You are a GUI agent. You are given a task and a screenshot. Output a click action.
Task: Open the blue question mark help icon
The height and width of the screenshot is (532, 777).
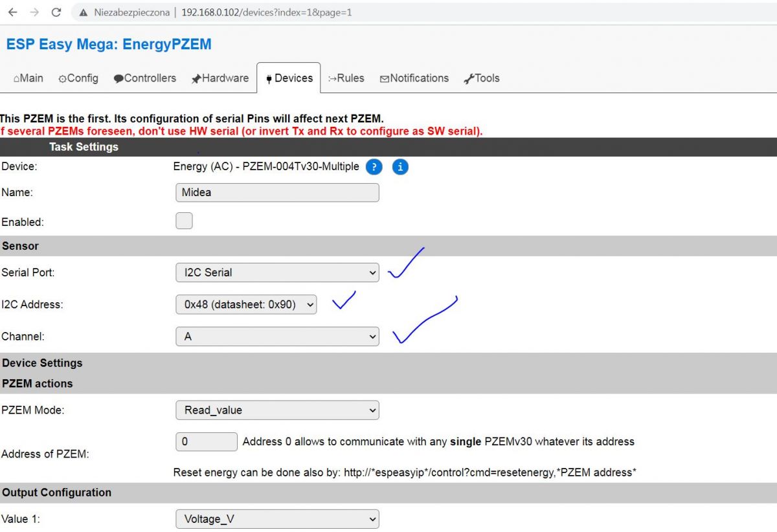point(374,167)
